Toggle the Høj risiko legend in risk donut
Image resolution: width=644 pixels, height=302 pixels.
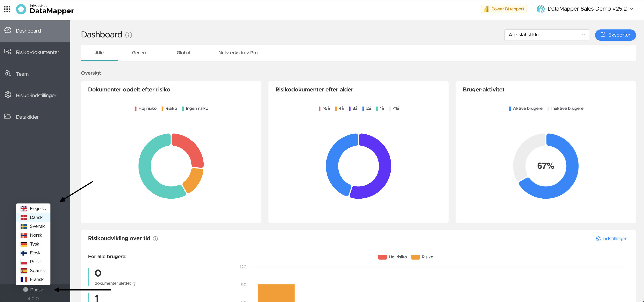tap(145, 108)
